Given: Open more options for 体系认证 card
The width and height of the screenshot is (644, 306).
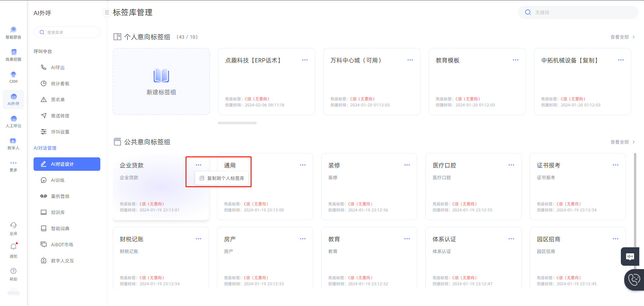Looking at the screenshot, I should 511,239.
